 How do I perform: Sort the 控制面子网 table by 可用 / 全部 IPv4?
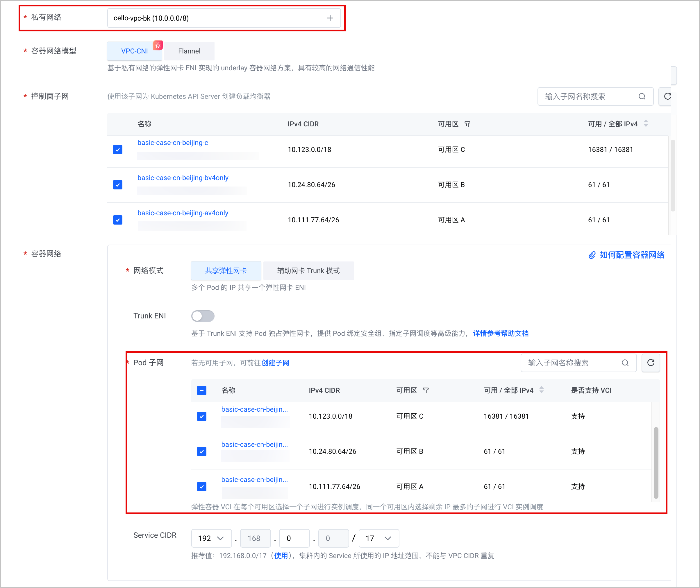(646, 123)
